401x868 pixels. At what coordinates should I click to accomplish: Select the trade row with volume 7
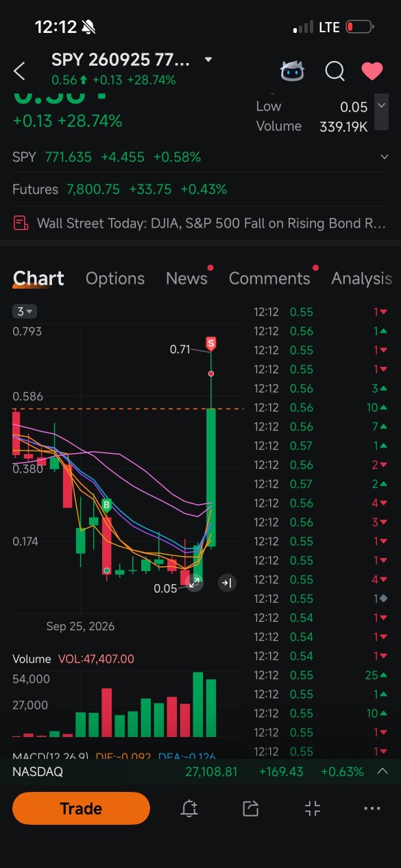(321, 426)
